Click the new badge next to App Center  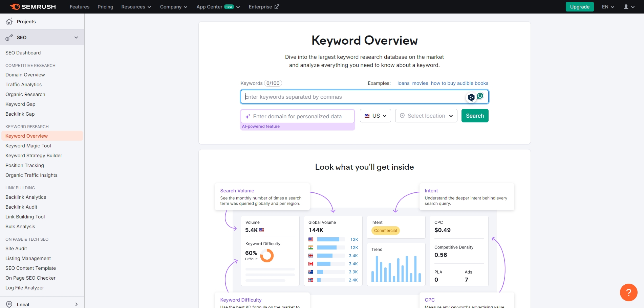229,7
